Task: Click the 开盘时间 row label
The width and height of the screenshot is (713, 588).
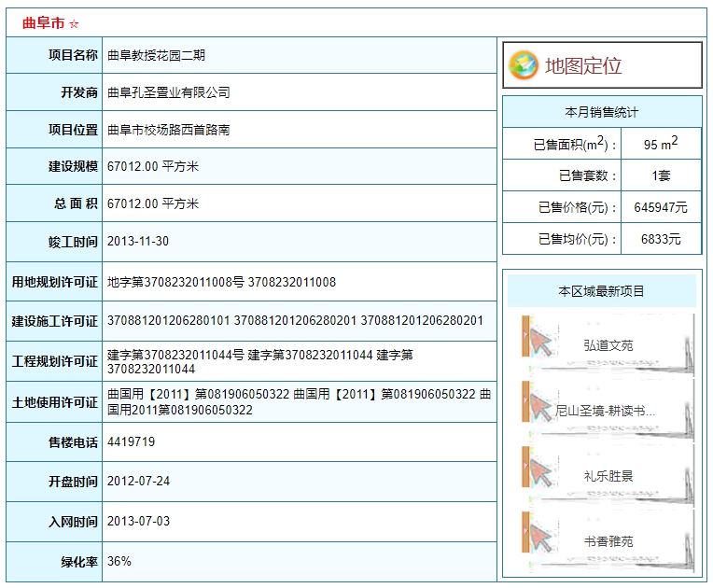Action: (x=73, y=482)
